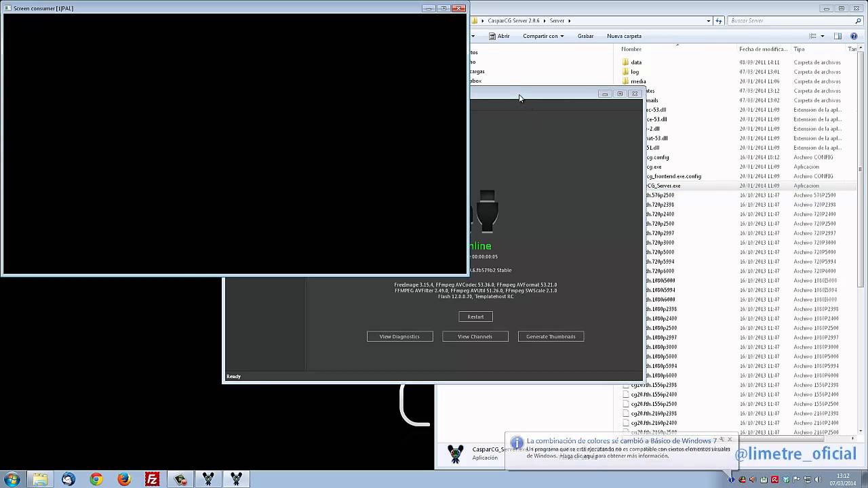The image size is (868, 488).
Task: Click the Restart button in CasparCG frontend
Action: [475, 317]
